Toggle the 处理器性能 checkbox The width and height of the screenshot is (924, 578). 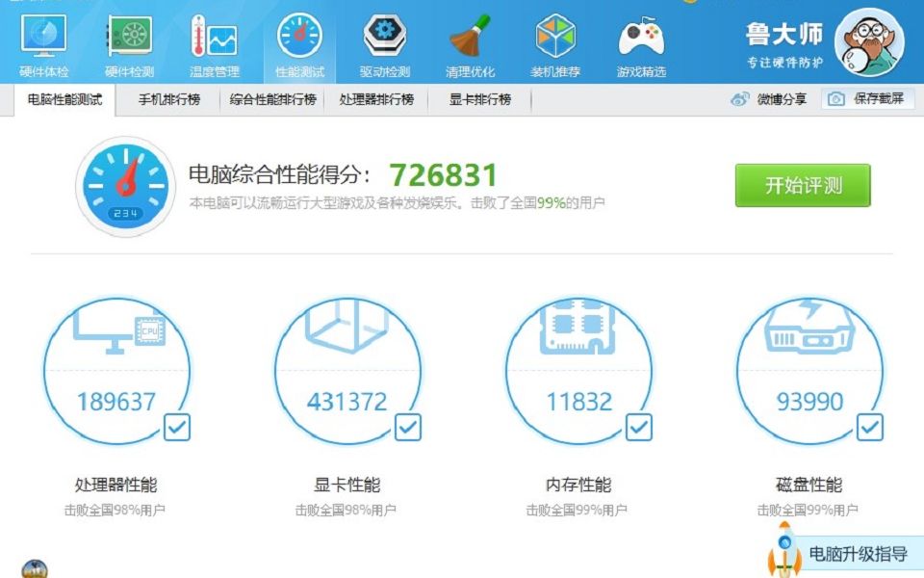(177, 427)
